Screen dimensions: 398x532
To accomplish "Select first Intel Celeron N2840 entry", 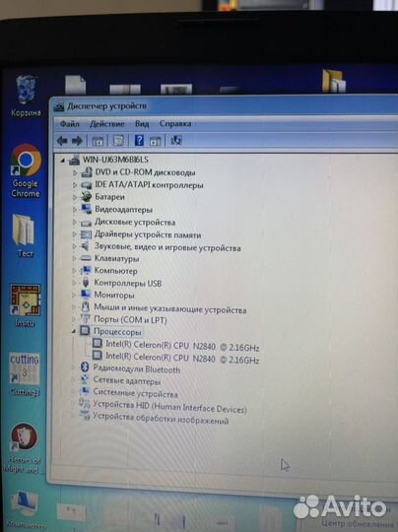I will [x=182, y=346].
